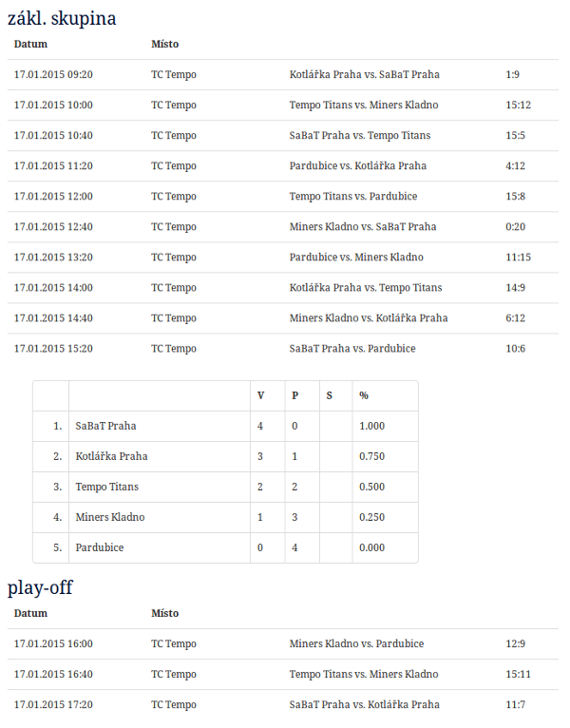Open the SaBaT Praha vs. Pardubice match
This screenshot has height=728, width=570.
(x=351, y=348)
